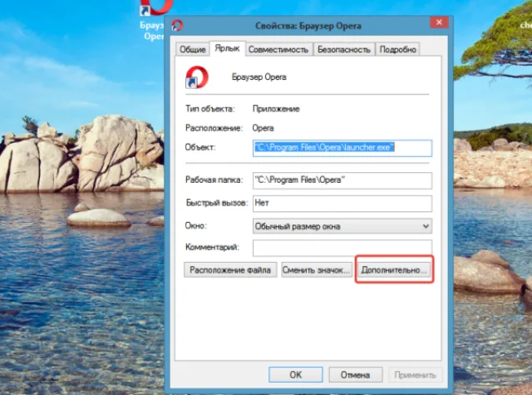Click the Opera browser shortcut on desktop
The image size is (532, 395).
click(x=155, y=20)
